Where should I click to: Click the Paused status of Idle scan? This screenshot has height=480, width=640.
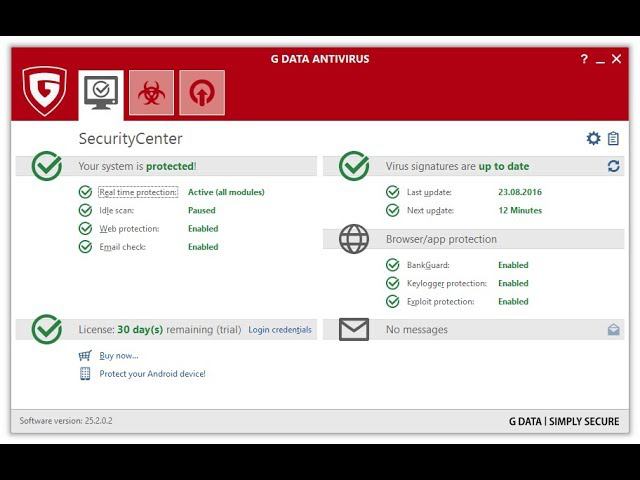(x=202, y=211)
